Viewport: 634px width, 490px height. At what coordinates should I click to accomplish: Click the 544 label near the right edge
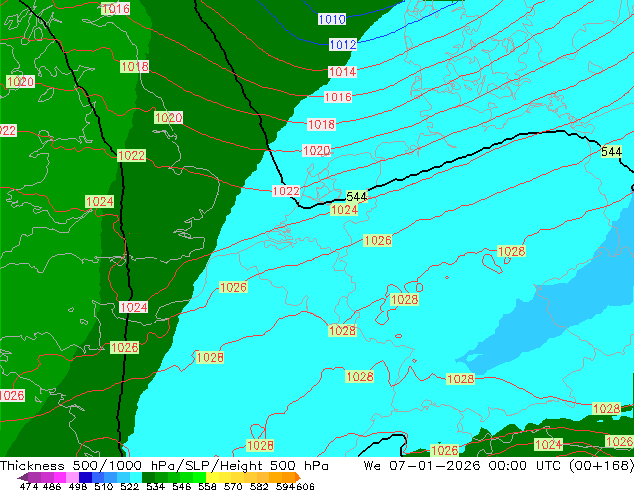611,152
